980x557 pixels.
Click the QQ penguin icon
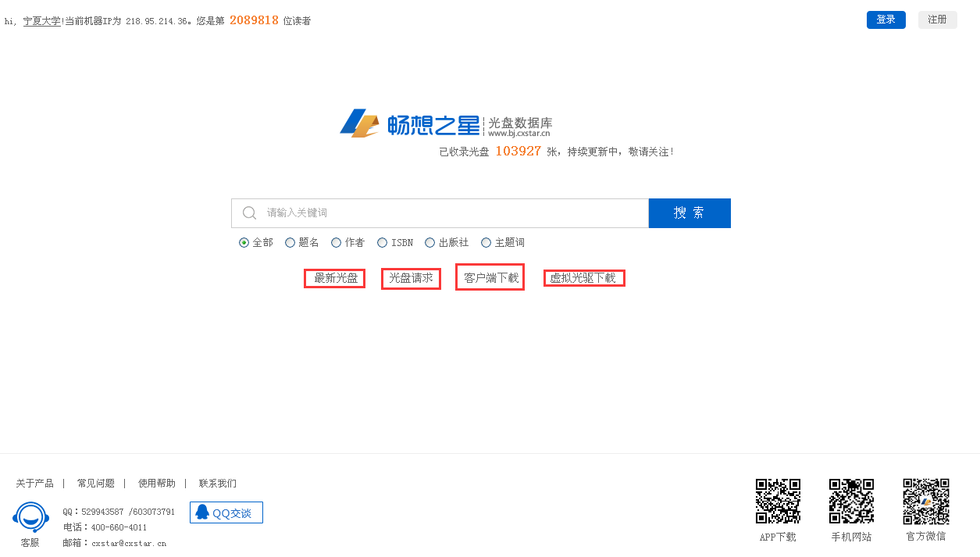[x=202, y=512]
